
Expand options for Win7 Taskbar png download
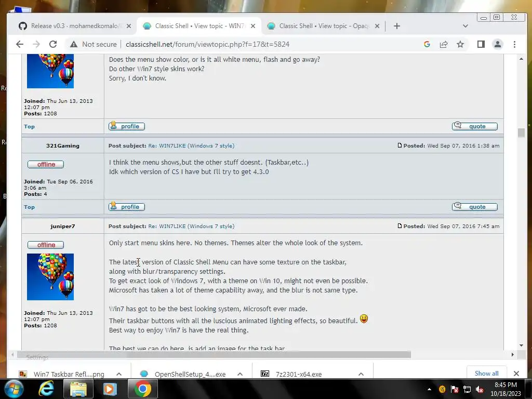coord(119,374)
